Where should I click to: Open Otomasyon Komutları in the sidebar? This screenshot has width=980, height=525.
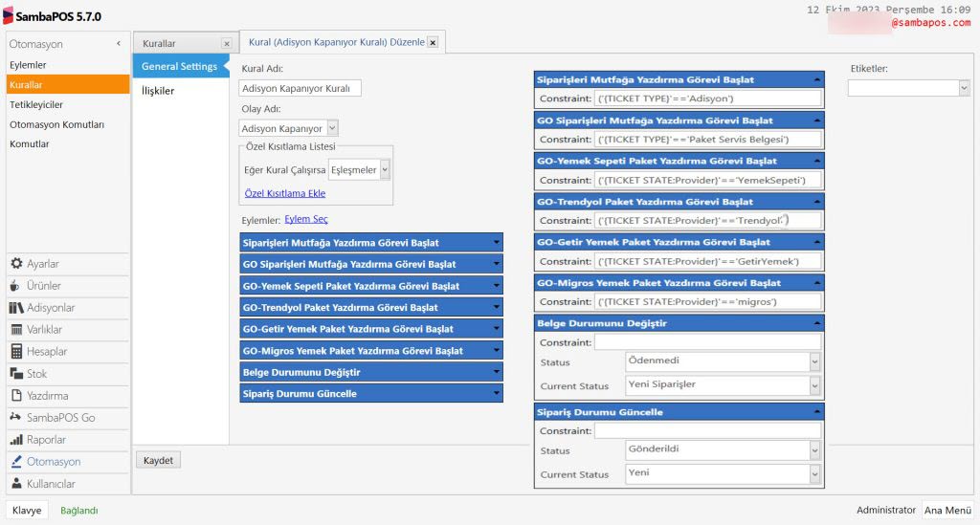click(x=56, y=124)
